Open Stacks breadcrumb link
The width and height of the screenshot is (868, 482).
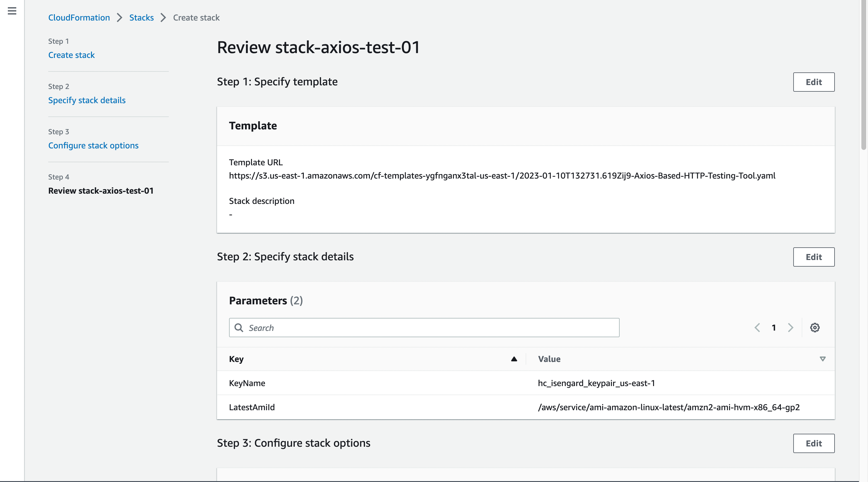pos(142,17)
